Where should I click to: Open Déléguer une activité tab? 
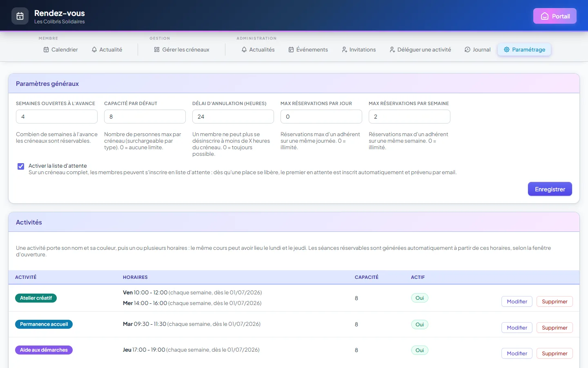[x=421, y=49]
